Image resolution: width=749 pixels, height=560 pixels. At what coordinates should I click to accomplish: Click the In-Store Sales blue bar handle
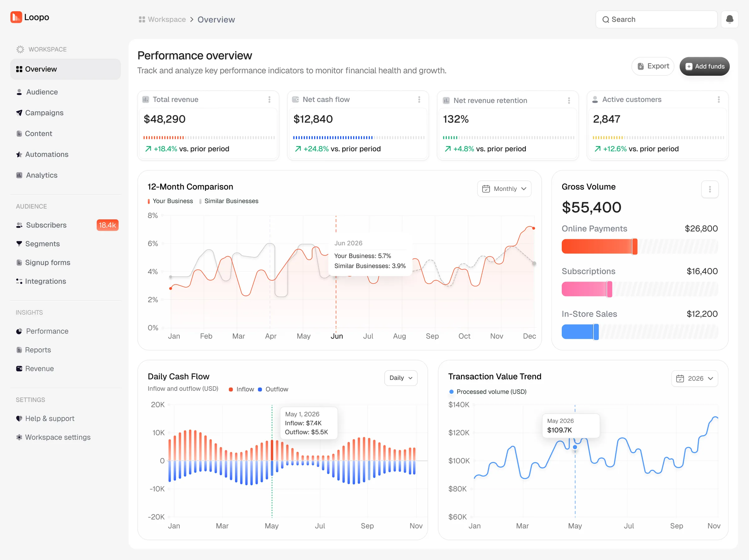coord(596,332)
